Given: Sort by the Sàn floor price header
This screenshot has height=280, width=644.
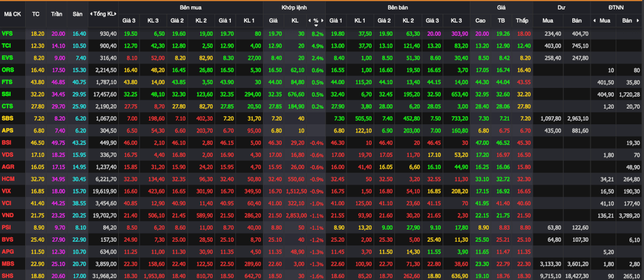Looking at the screenshot, I should point(77,14).
